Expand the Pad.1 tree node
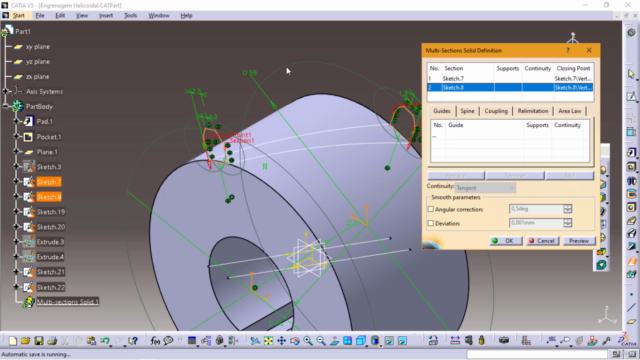This screenshot has height=360, width=640. 16,121
